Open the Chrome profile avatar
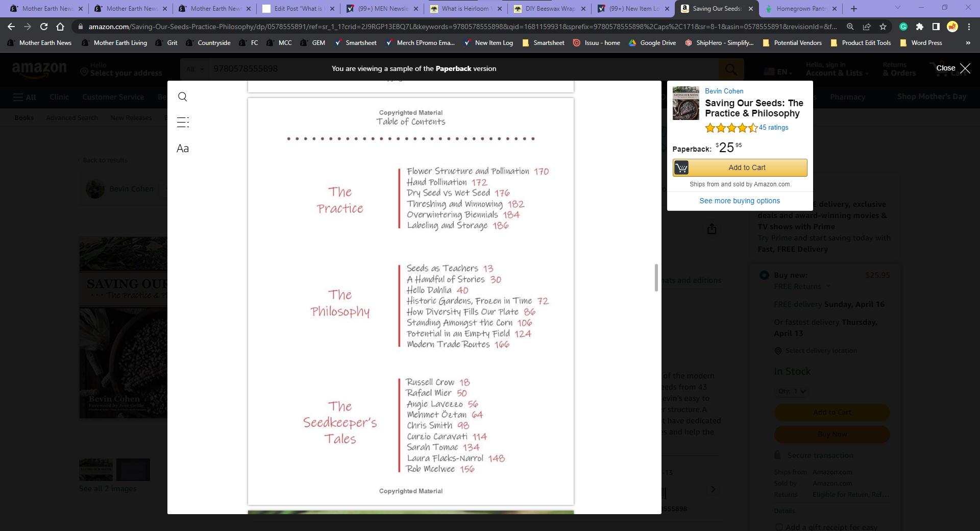The width and height of the screenshot is (980, 531). click(x=952, y=27)
